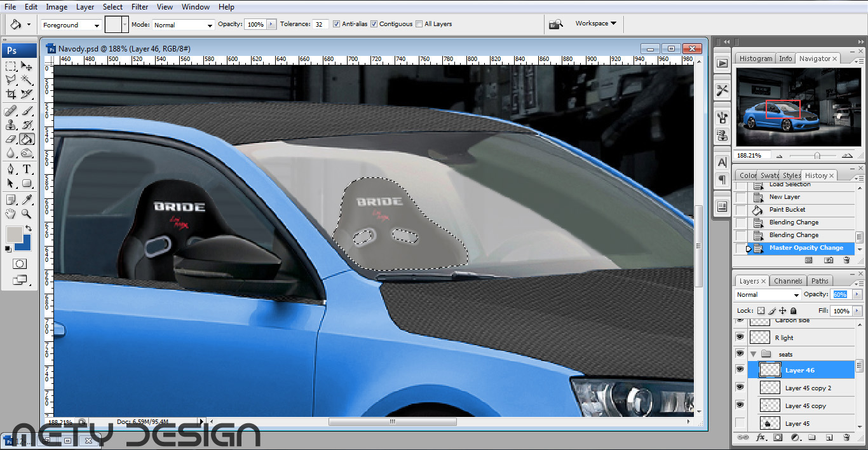Add a layer mask
The height and width of the screenshot is (450, 868).
pos(778,437)
